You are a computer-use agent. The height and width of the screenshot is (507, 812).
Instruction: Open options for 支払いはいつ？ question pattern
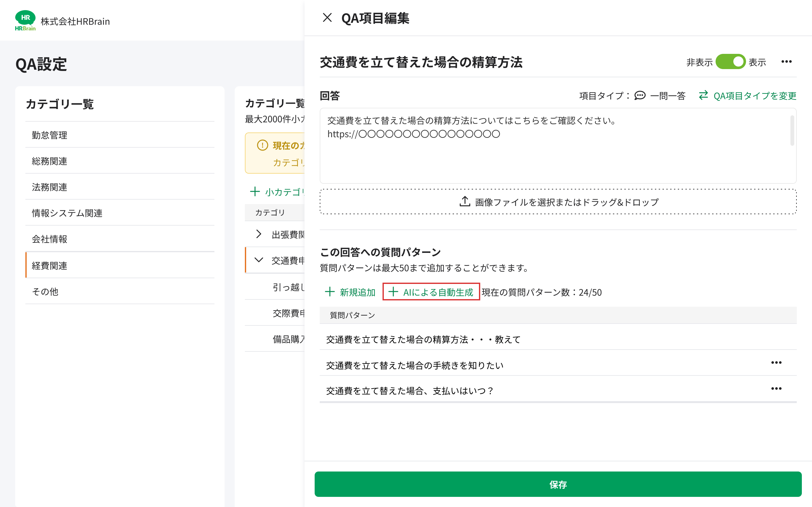click(x=776, y=388)
